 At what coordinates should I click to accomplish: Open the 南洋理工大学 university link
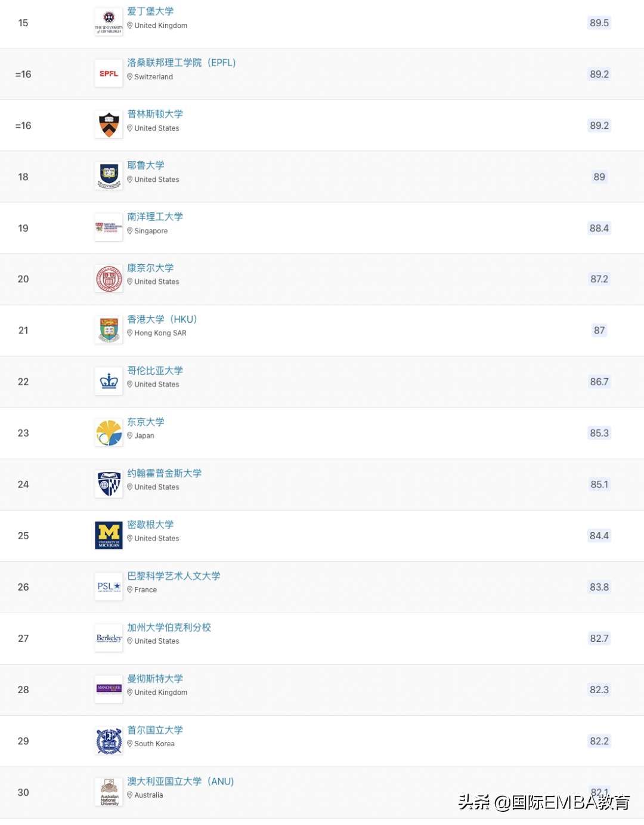[155, 217]
